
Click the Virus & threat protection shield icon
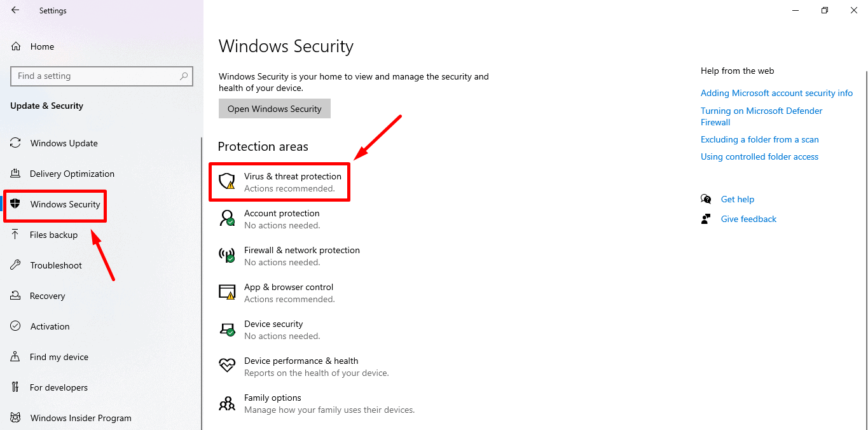pyautogui.click(x=227, y=181)
